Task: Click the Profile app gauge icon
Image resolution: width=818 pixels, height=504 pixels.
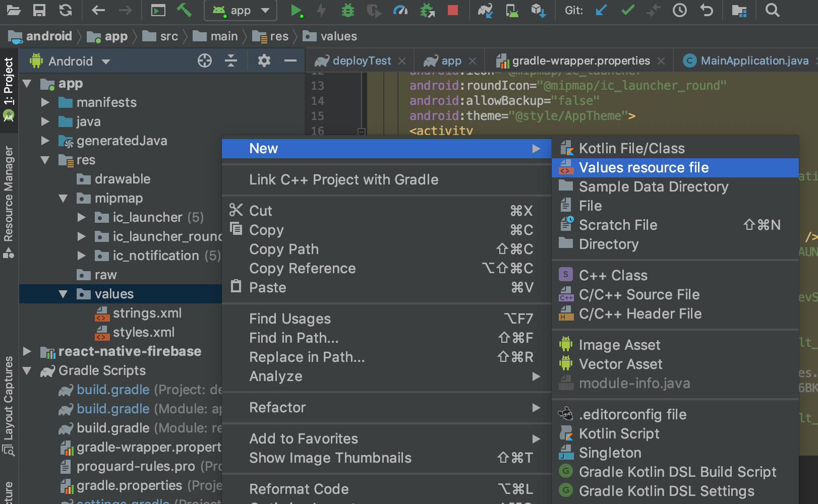Action: pos(400,10)
